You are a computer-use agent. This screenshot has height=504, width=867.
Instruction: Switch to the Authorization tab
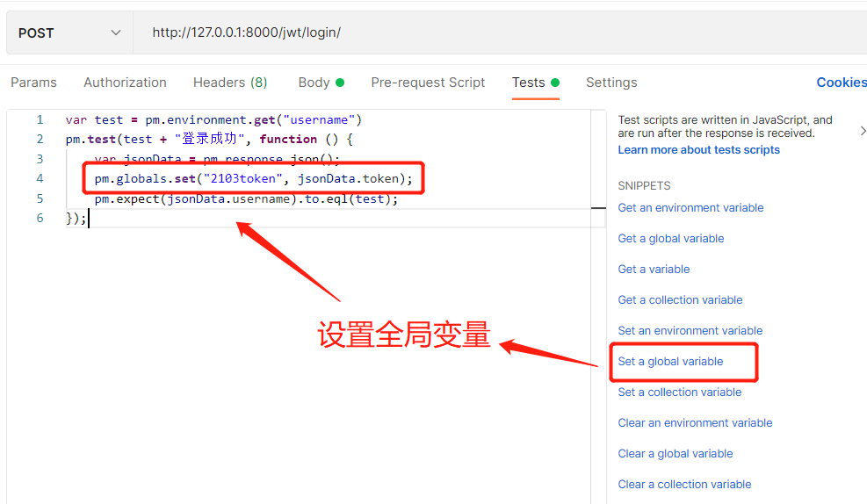pyautogui.click(x=125, y=83)
